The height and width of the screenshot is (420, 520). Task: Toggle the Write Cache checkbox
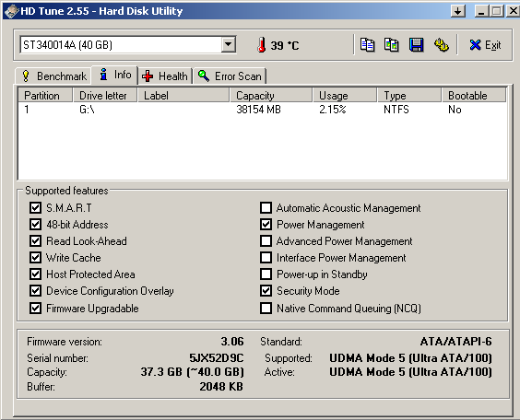[35, 257]
